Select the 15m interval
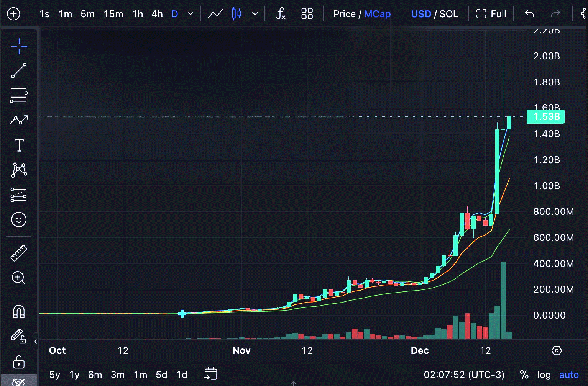 113,14
